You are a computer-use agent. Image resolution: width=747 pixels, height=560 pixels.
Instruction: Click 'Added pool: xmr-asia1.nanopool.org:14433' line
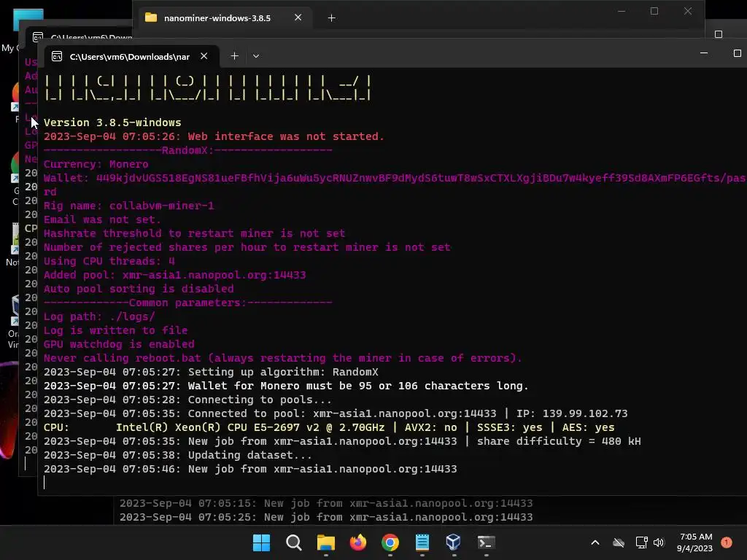coord(175,275)
